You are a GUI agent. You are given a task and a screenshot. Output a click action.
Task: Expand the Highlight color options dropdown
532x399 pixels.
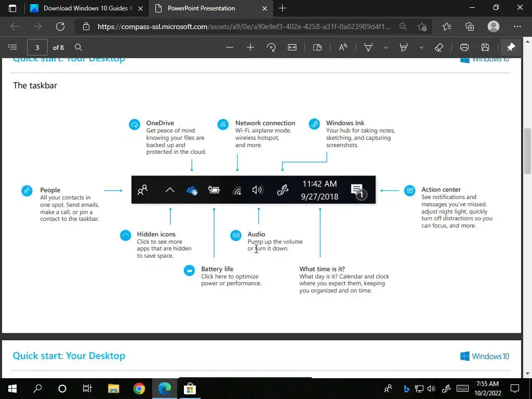pyautogui.click(x=421, y=47)
